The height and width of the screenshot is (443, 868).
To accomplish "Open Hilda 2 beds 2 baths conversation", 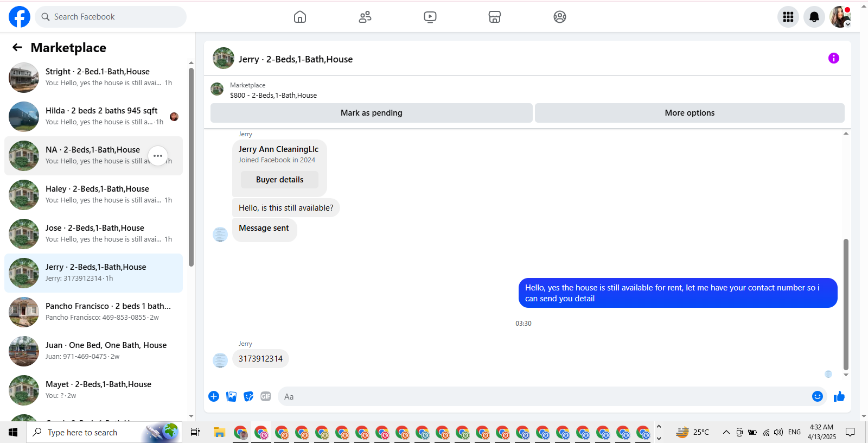I will [93, 117].
